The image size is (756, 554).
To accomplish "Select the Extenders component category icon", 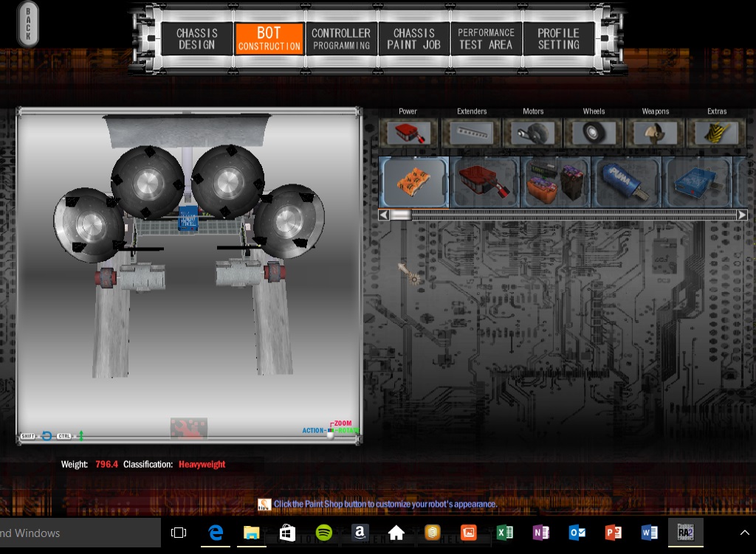I will [472, 133].
